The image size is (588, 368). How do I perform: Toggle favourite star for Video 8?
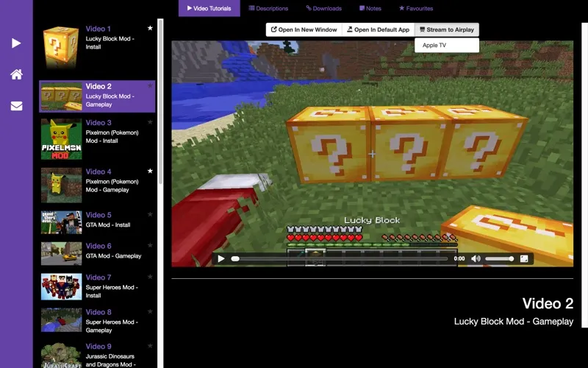coord(150,311)
